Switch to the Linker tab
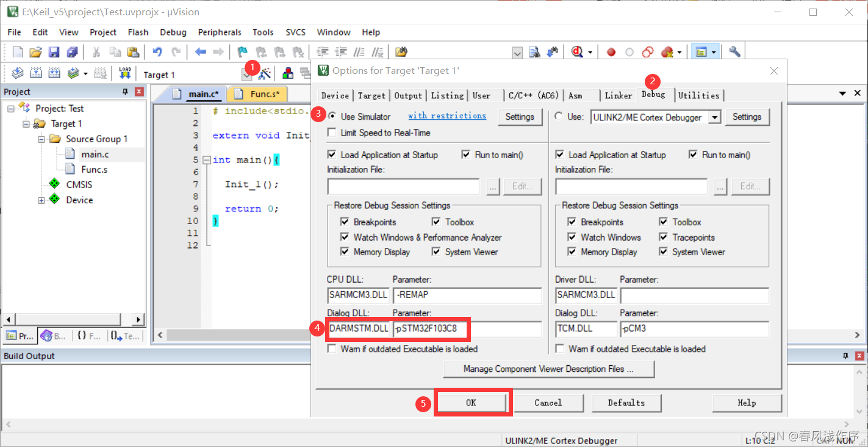 pos(618,95)
